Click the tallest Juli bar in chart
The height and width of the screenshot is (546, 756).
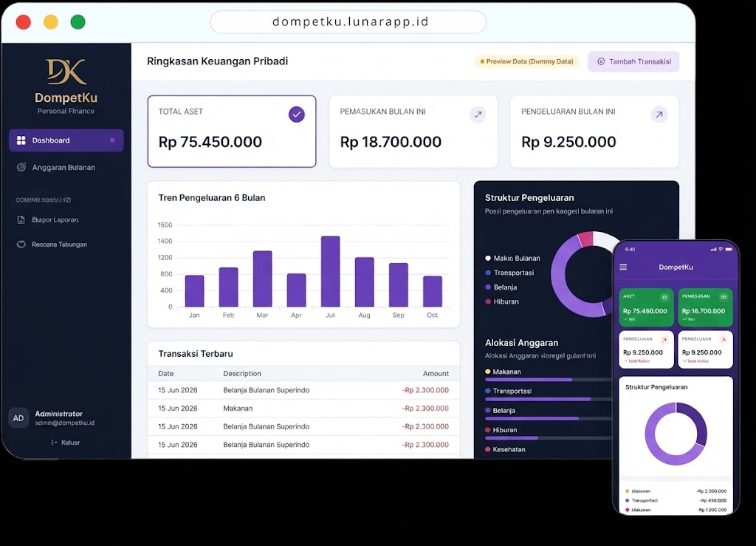click(x=330, y=272)
